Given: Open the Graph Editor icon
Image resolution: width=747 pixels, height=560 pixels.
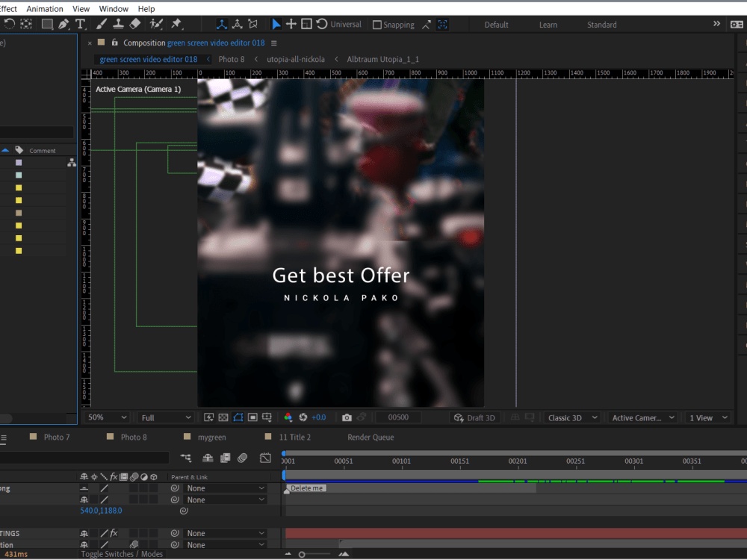Looking at the screenshot, I should point(265,458).
